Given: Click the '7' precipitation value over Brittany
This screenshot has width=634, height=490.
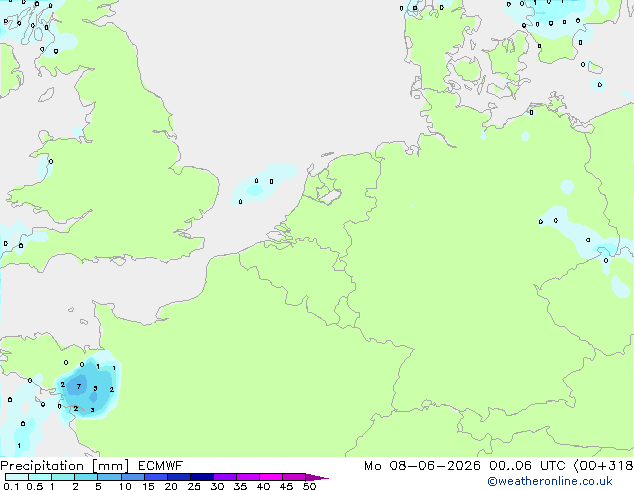Looking at the screenshot, I should coord(79,387).
